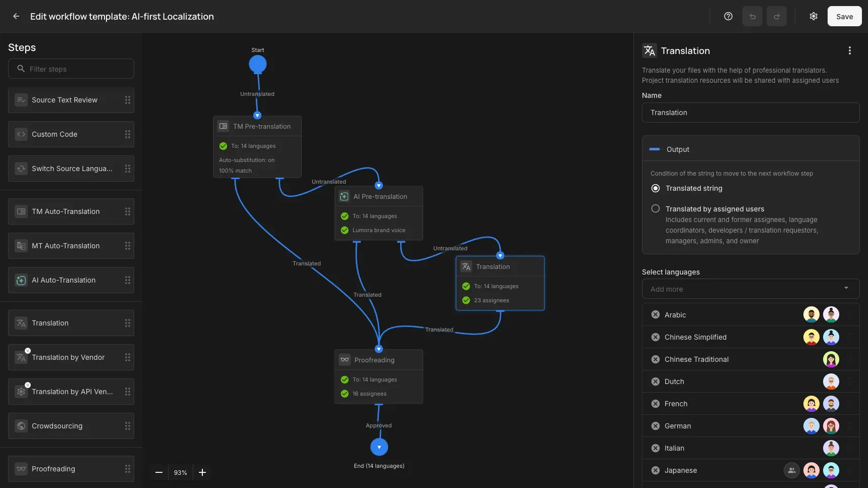
Task: Click the Filter steps search field
Action: coord(71,69)
